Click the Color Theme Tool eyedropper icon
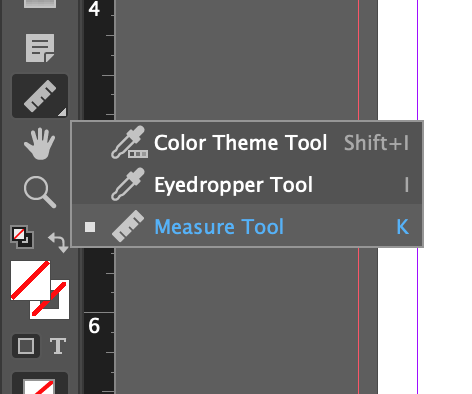472x394 pixels. pyautogui.click(x=129, y=142)
